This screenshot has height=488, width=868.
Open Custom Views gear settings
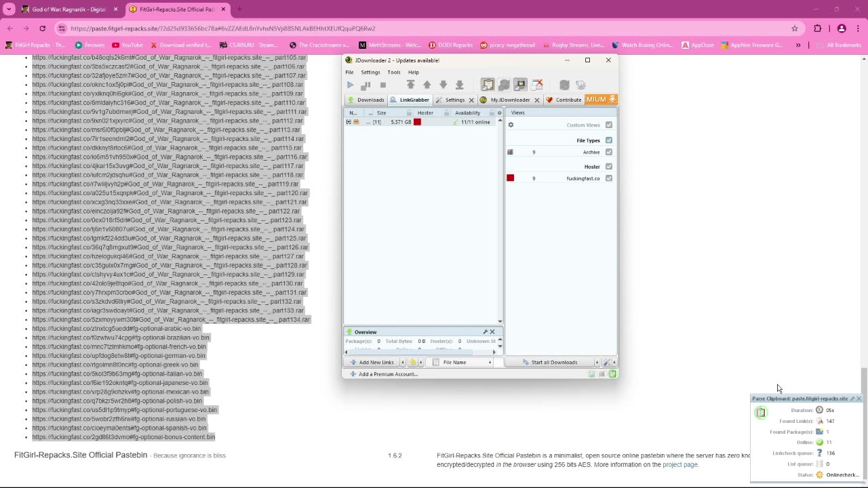tap(511, 125)
